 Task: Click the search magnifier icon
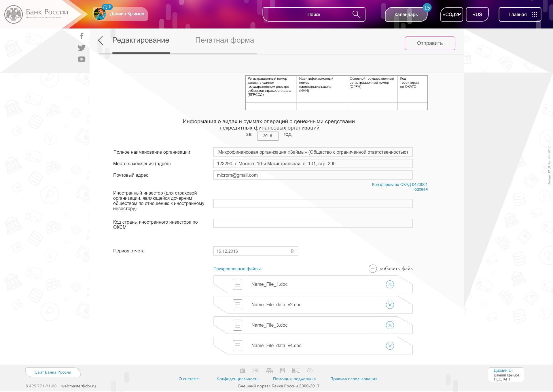tap(356, 14)
